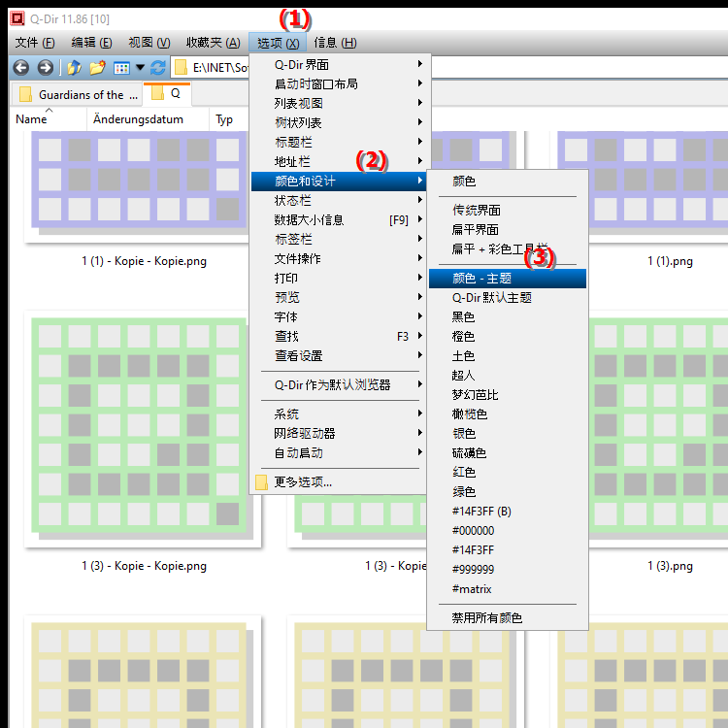Apply the 橄榄色 theme
The height and width of the screenshot is (728, 728).
(508, 414)
